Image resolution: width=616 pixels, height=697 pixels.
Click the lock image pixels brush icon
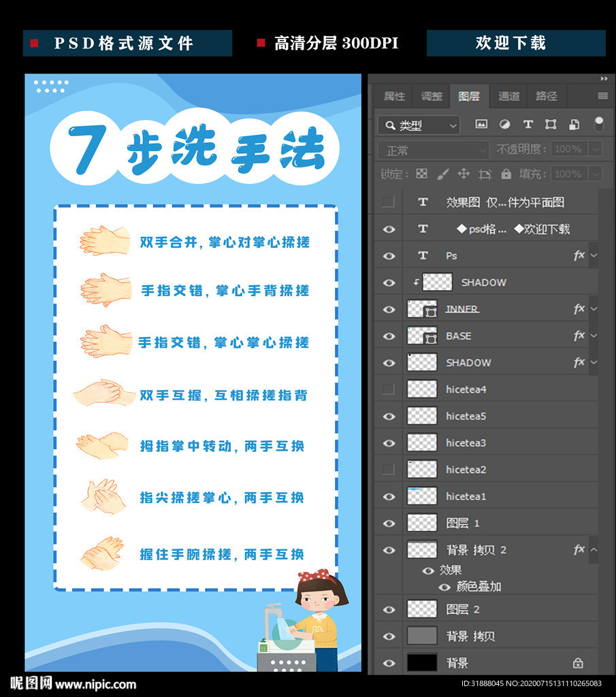442,174
